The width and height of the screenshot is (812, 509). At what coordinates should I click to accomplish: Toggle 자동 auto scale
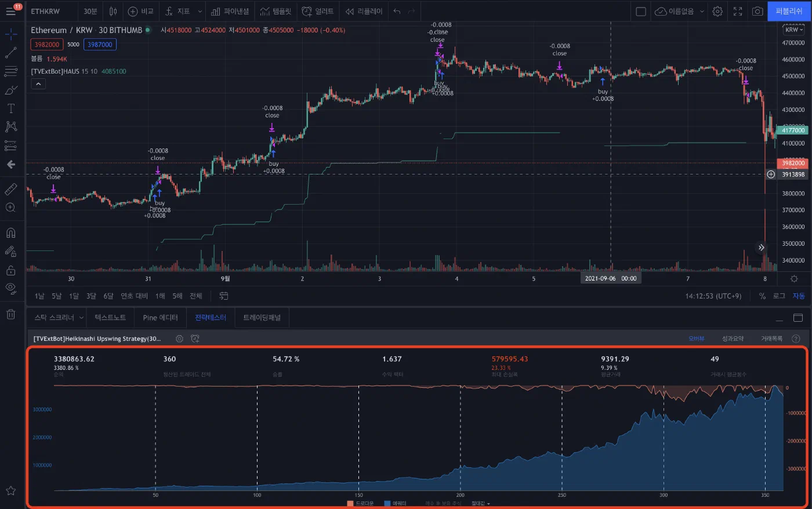799,296
